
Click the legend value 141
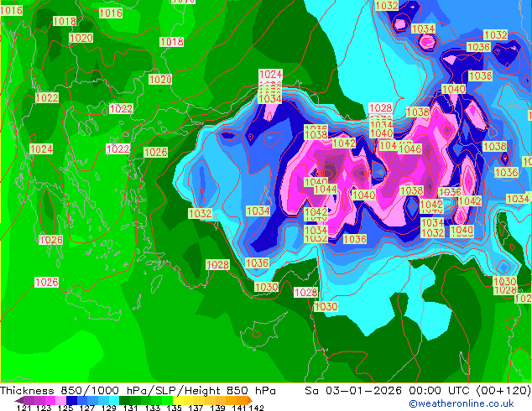(x=239, y=408)
